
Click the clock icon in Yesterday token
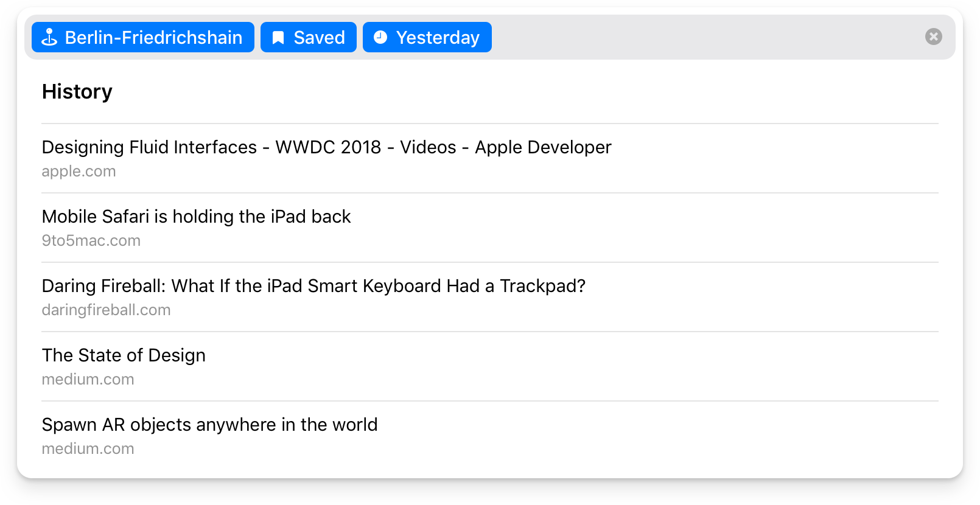(380, 38)
